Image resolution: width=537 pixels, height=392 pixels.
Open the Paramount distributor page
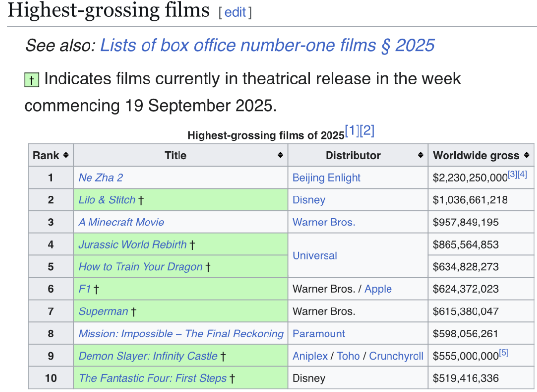click(319, 334)
